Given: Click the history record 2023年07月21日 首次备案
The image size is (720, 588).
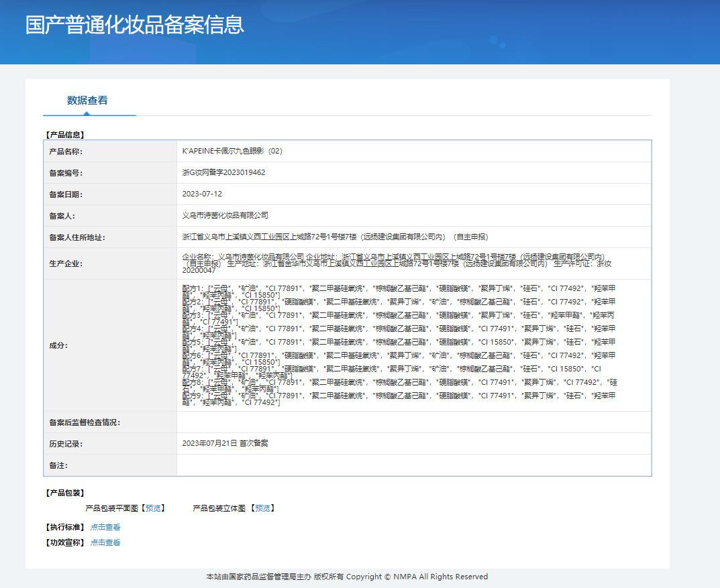Looking at the screenshot, I should [x=225, y=444].
